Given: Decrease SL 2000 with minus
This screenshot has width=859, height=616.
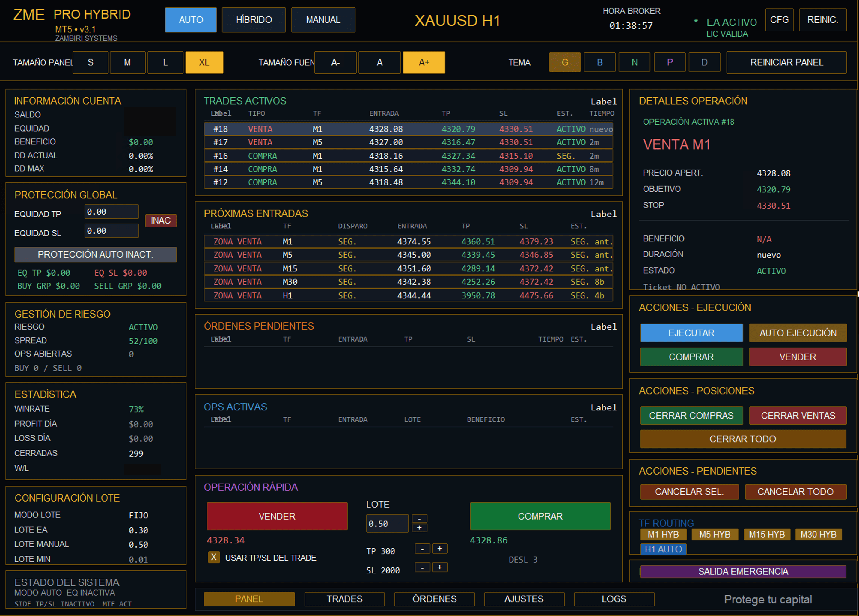Looking at the screenshot, I should click(x=422, y=567).
